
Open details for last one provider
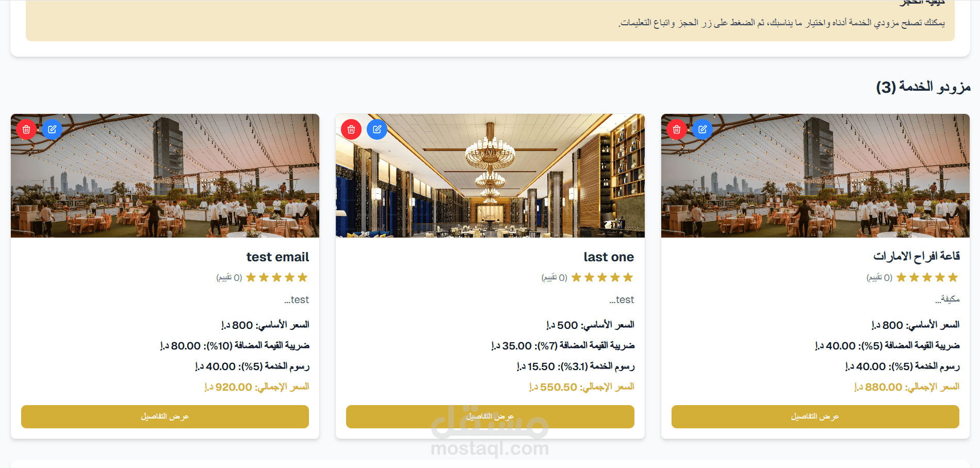point(490,416)
